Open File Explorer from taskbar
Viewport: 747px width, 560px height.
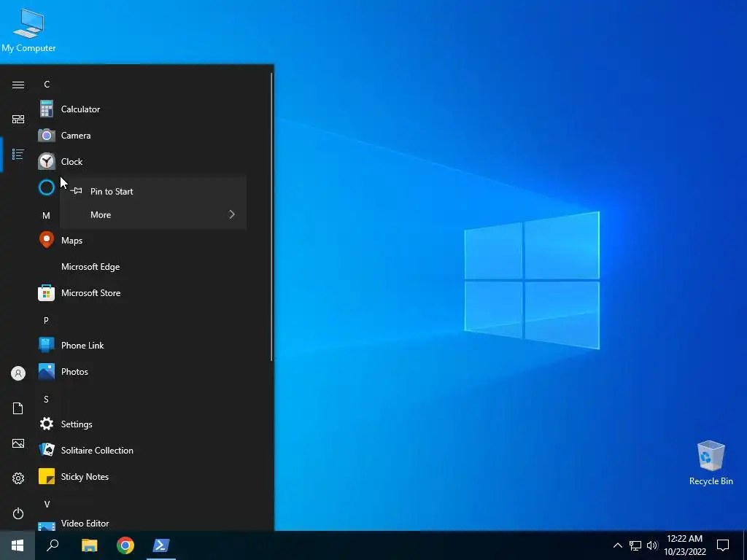[x=89, y=545]
